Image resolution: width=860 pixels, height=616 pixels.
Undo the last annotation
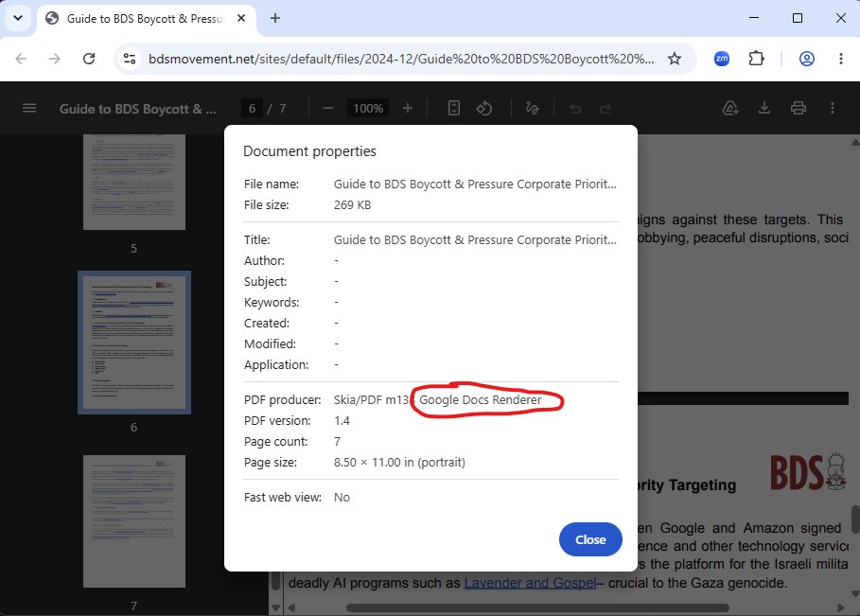575,109
